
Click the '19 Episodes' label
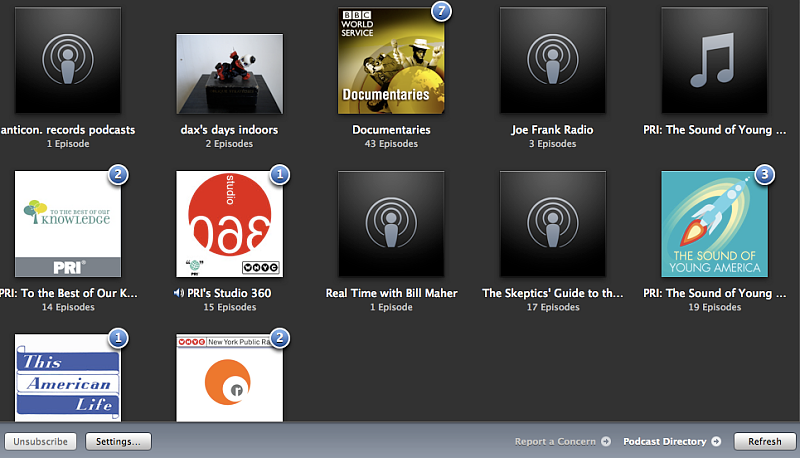[x=715, y=307]
